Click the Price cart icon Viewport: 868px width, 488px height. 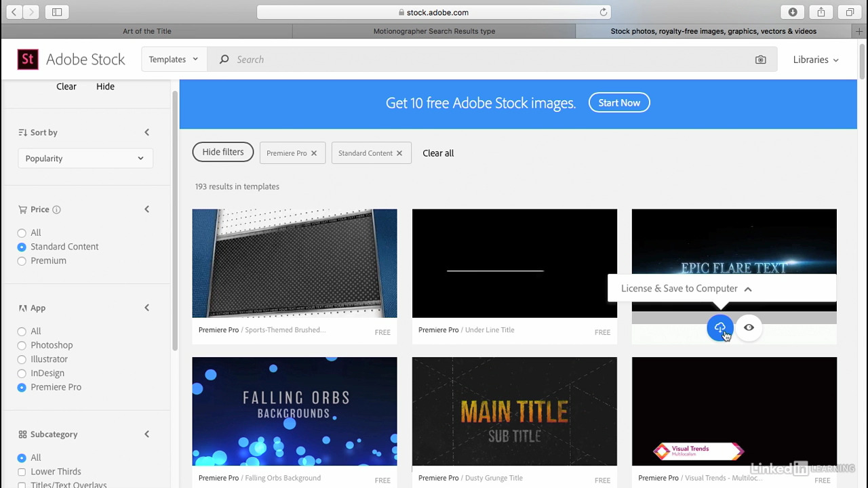[22, 209]
